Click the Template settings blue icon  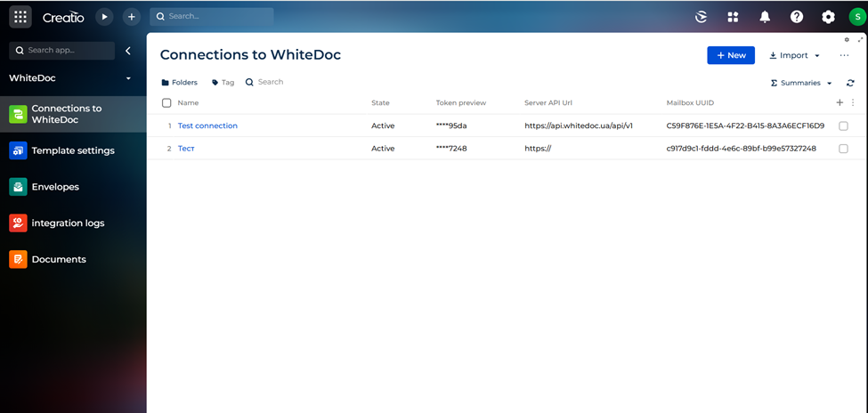point(18,150)
